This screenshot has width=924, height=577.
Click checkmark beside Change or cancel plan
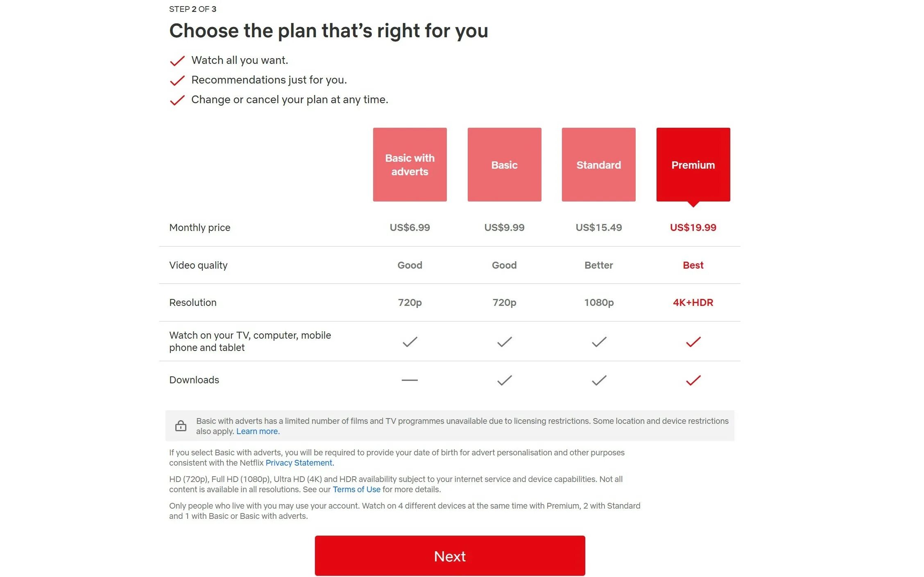pyautogui.click(x=177, y=100)
